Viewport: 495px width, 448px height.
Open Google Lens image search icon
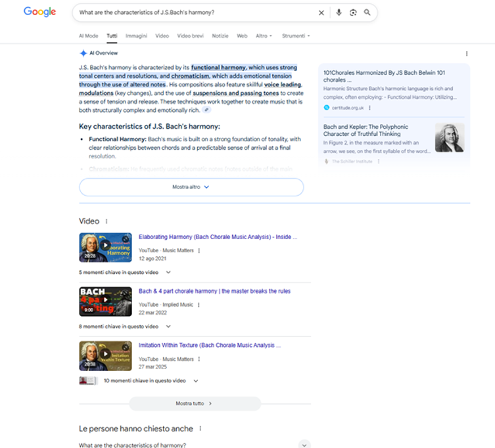click(353, 12)
